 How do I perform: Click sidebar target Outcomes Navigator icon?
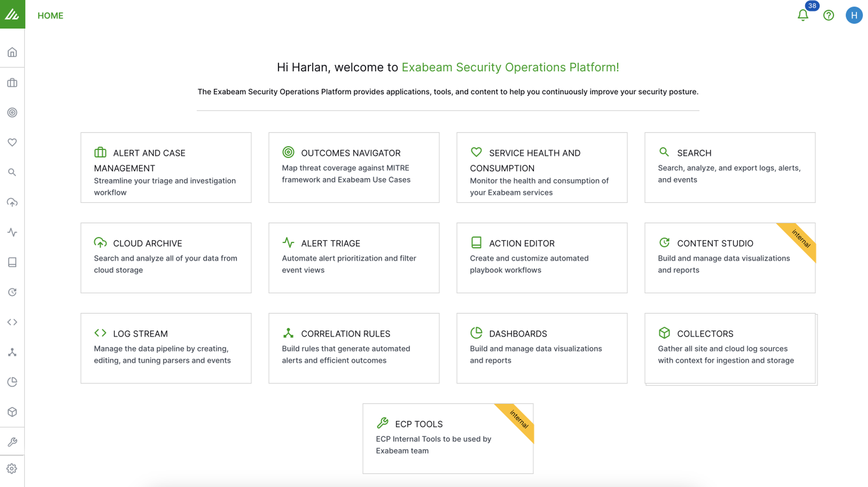12,113
